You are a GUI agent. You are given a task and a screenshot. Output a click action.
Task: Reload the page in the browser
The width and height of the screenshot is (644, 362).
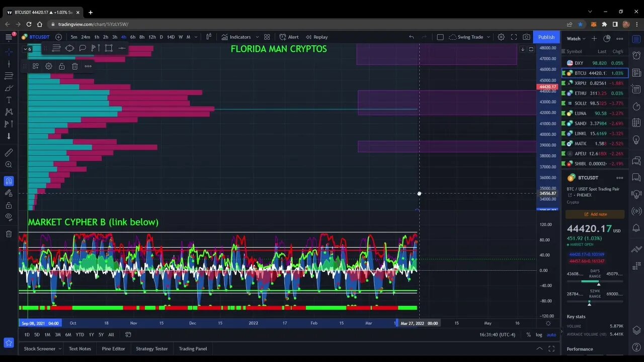pyautogui.click(x=29, y=24)
